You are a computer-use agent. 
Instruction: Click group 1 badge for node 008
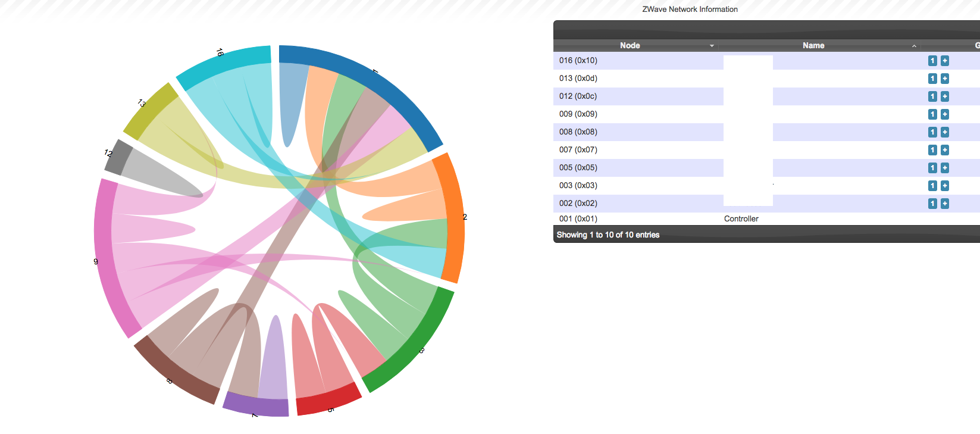point(932,132)
